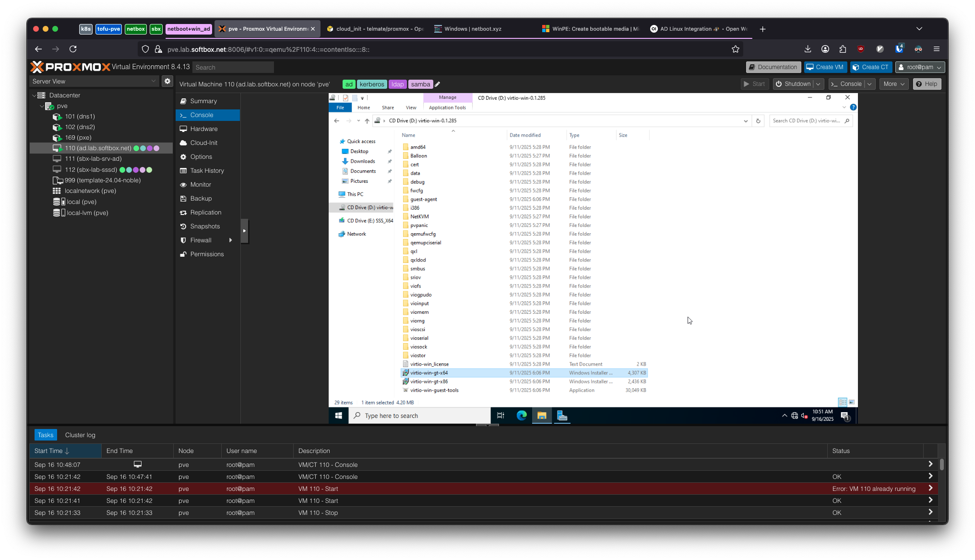Open the Monitor panel

click(x=201, y=184)
